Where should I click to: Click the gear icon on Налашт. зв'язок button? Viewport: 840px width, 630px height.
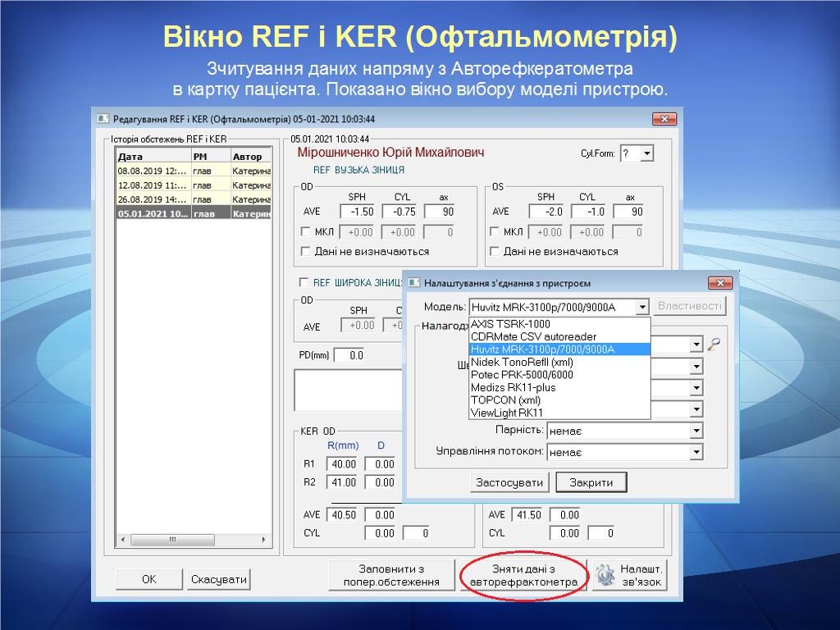[605, 576]
